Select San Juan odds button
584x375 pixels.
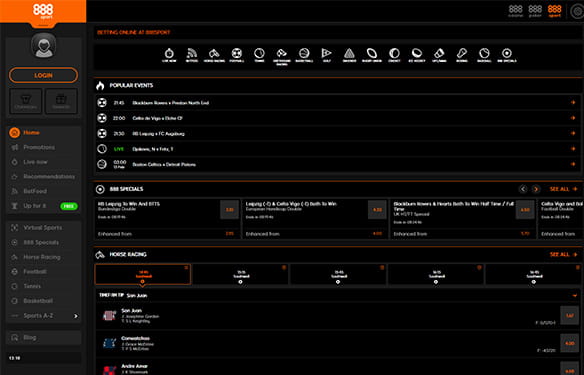click(569, 315)
